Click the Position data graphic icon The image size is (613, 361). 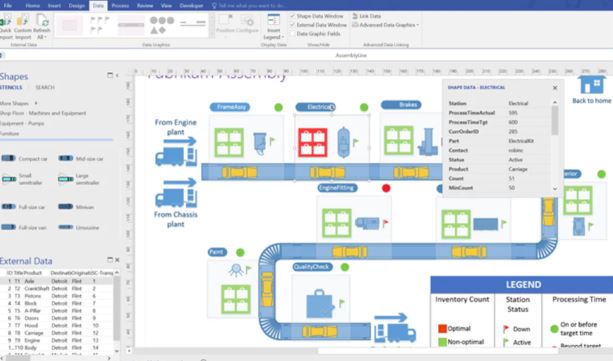click(225, 23)
